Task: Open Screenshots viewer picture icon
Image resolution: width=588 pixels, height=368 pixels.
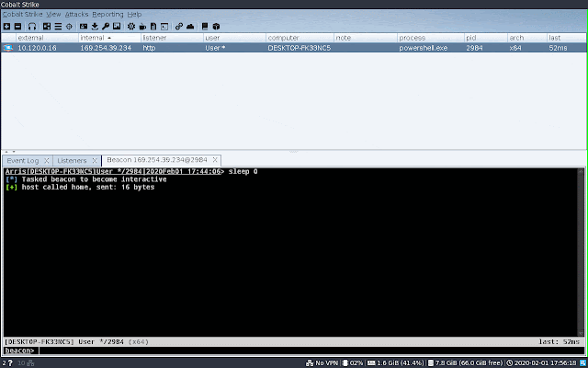Action: pos(117,27)
